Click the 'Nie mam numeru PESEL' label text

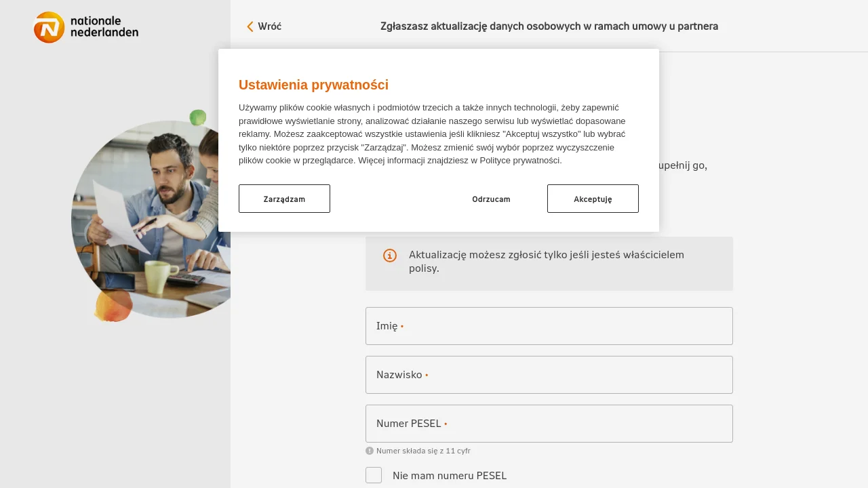pos(449,476)
